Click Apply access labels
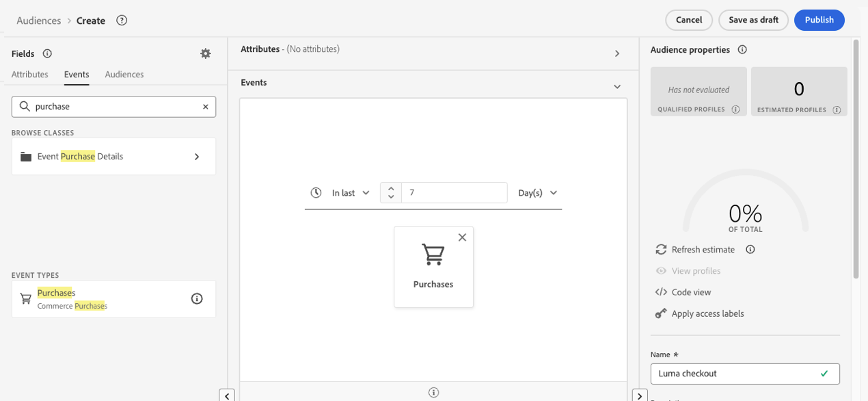Image resolution: width=868 pixels, height=401 pixels. (x=707, y=313)
